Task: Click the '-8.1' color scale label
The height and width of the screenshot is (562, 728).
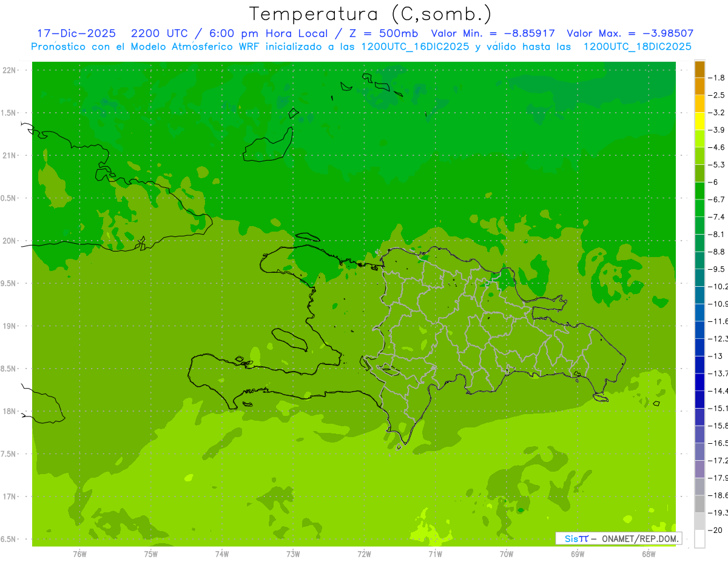Action: (717, 234)
